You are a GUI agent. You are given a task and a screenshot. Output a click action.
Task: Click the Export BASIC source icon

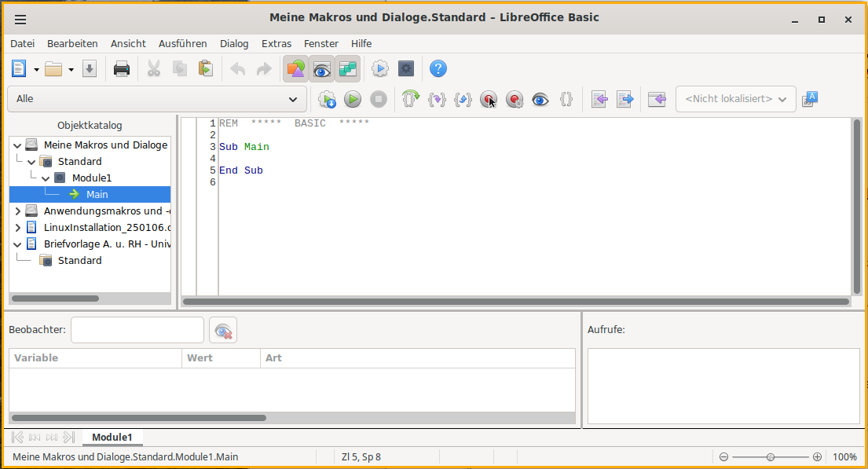pyautogui.click(x=625, y=99)
